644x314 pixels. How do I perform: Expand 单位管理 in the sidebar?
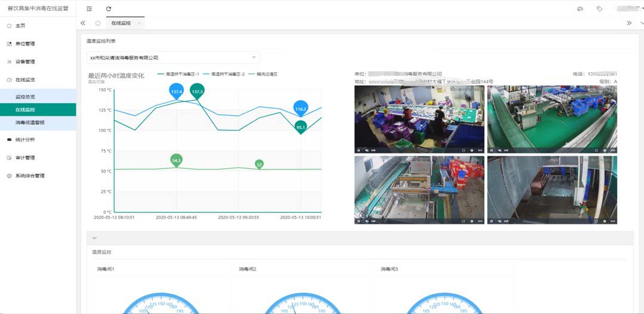[x=38, y=44]
